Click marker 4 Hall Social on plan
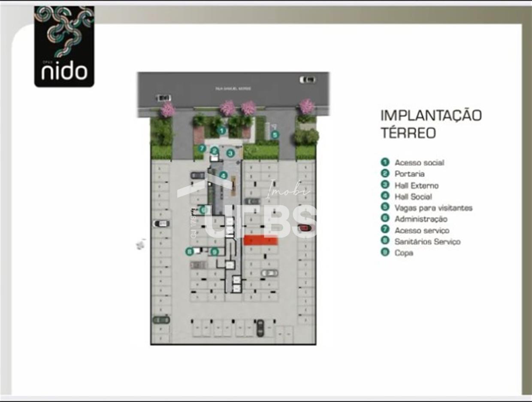 (x=223, y=175)
